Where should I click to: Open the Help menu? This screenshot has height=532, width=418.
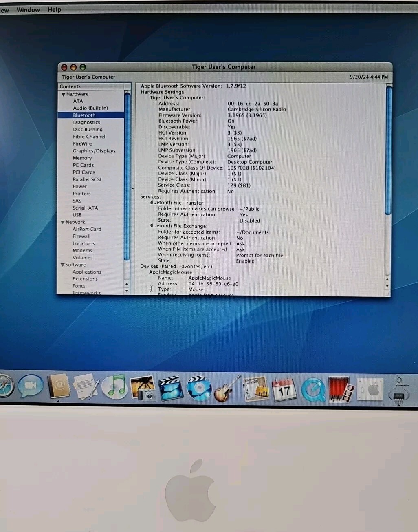pos(54,9)
